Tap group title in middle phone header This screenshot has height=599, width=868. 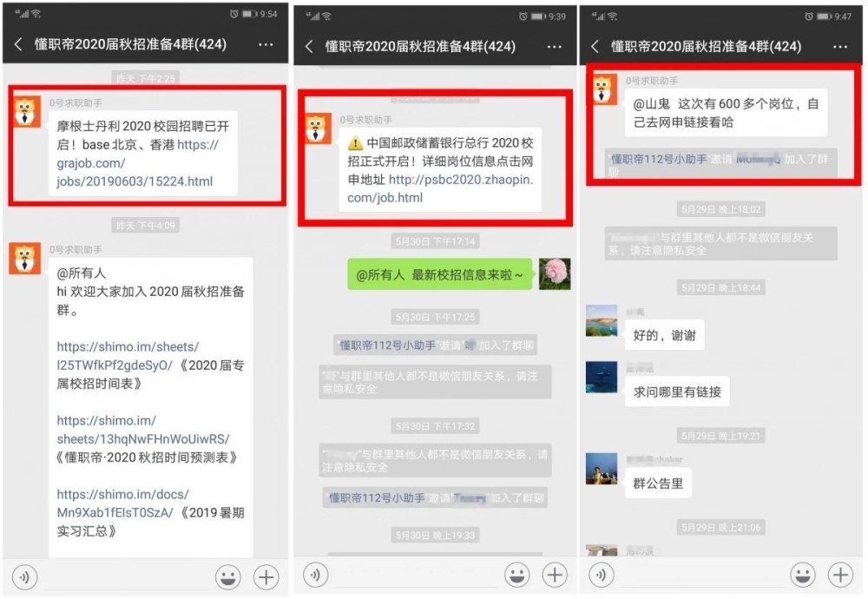(x=420, y=47)
